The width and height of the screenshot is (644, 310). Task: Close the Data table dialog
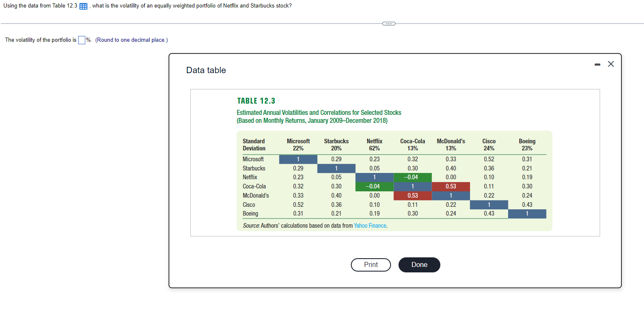pyautogui.click(x=611, y=64)
